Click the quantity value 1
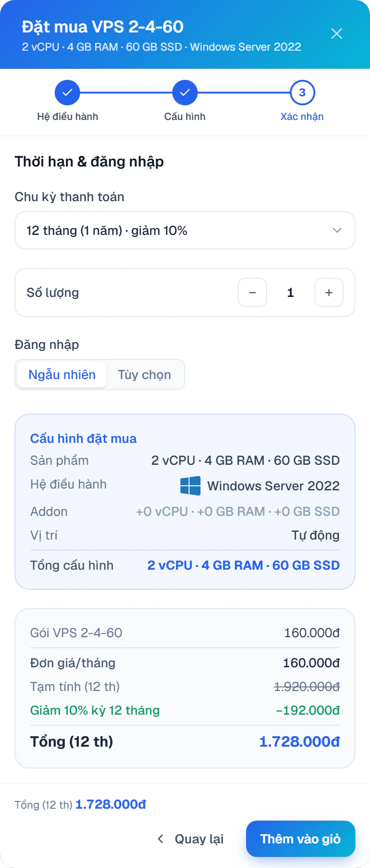The width and height of the screenshot is (370, 868). (x=290, y=292)
